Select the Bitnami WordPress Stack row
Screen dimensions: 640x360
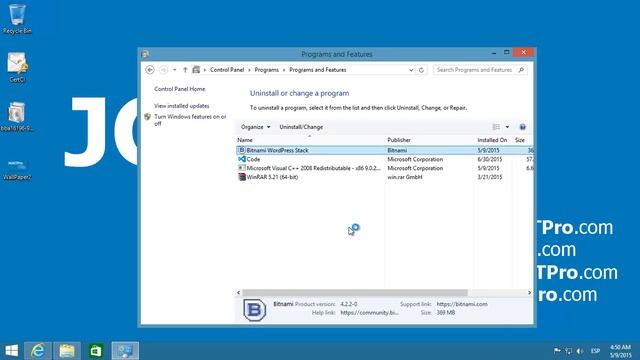[384, 150]
